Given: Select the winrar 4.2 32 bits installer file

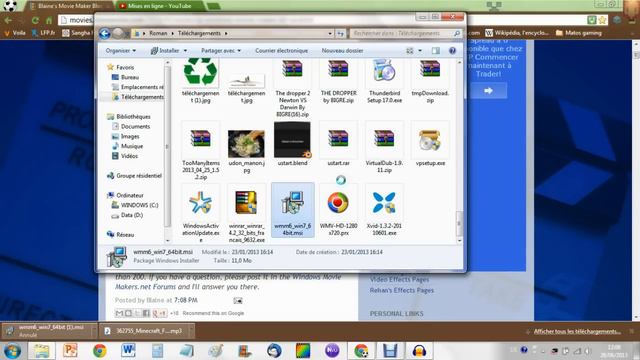Looking at the screenshot, I should pos(247,214).
